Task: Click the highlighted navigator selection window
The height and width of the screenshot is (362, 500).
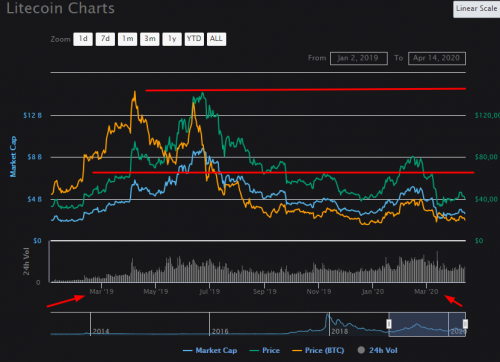Action: (427, 324)
